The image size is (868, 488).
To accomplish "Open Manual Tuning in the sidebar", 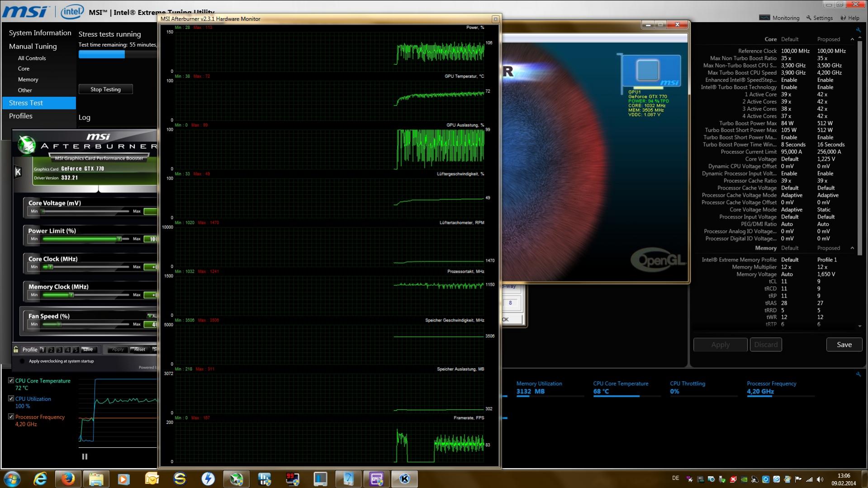I will point(33,46).
